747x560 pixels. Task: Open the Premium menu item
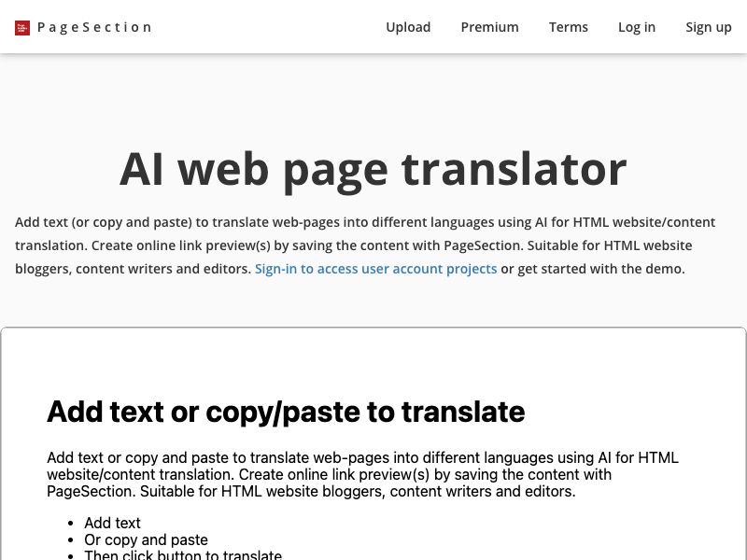(489, 27)
